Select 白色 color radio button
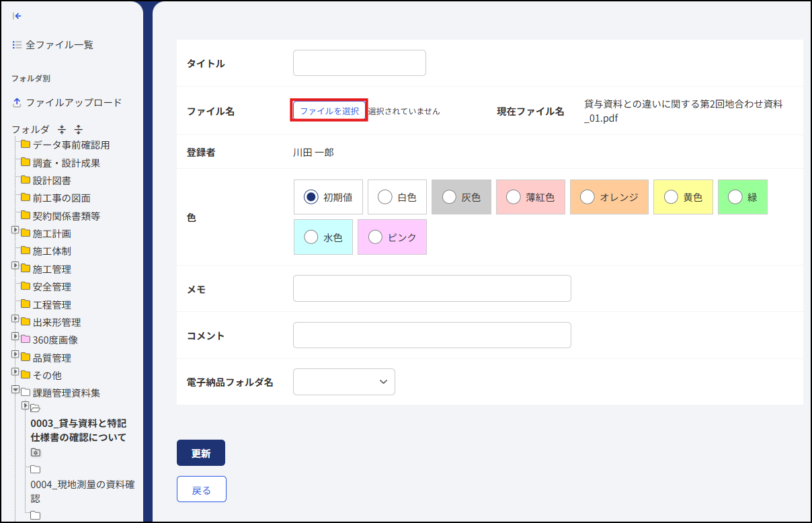 tap(384, 197)
